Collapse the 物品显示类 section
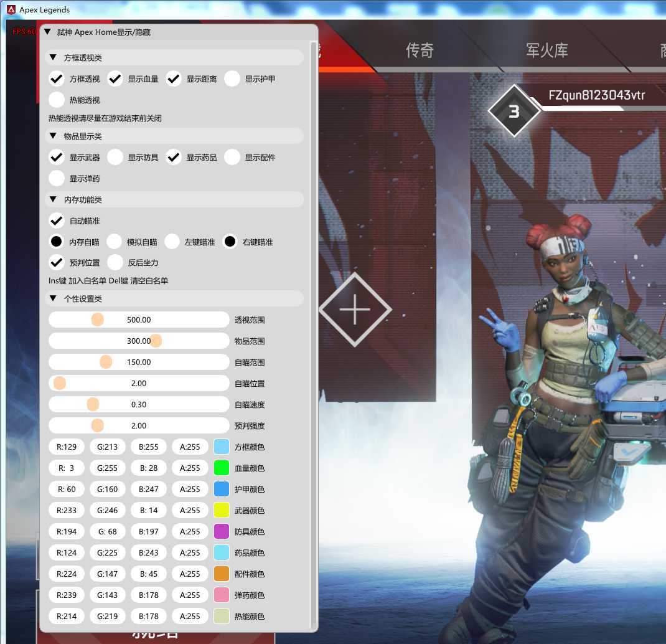This screenshot has width=666, height=644. pyautogui.click(x=53, y=136)
